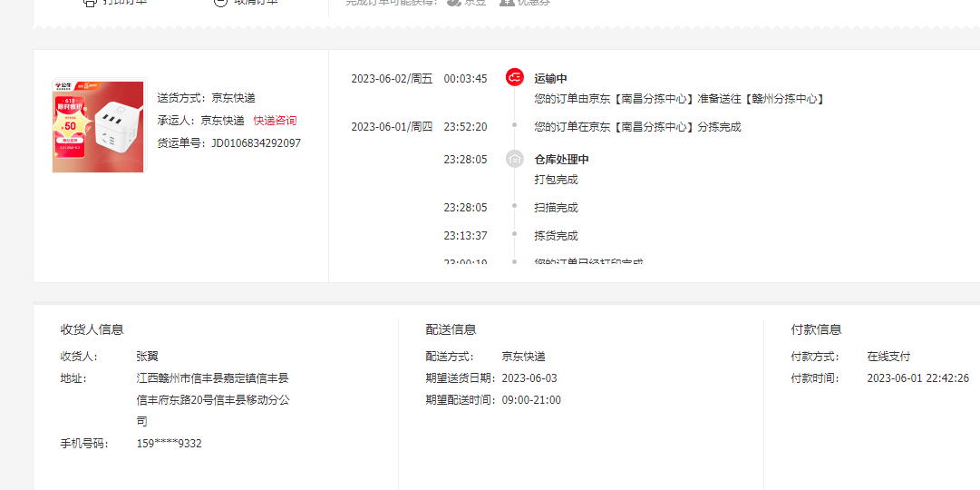Click the recipient name 张翼
This screenshot has height=490, width=980.
[148, 357]
